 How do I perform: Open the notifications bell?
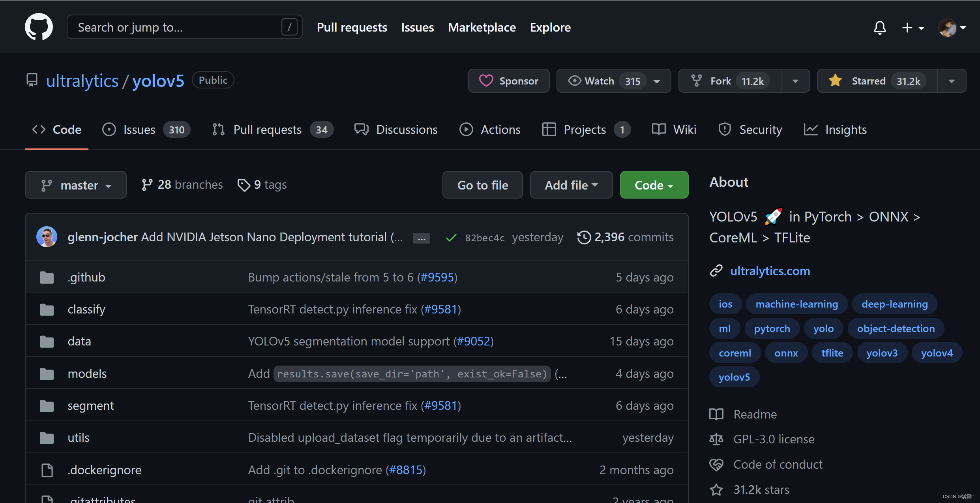click(x=880, y=28)
